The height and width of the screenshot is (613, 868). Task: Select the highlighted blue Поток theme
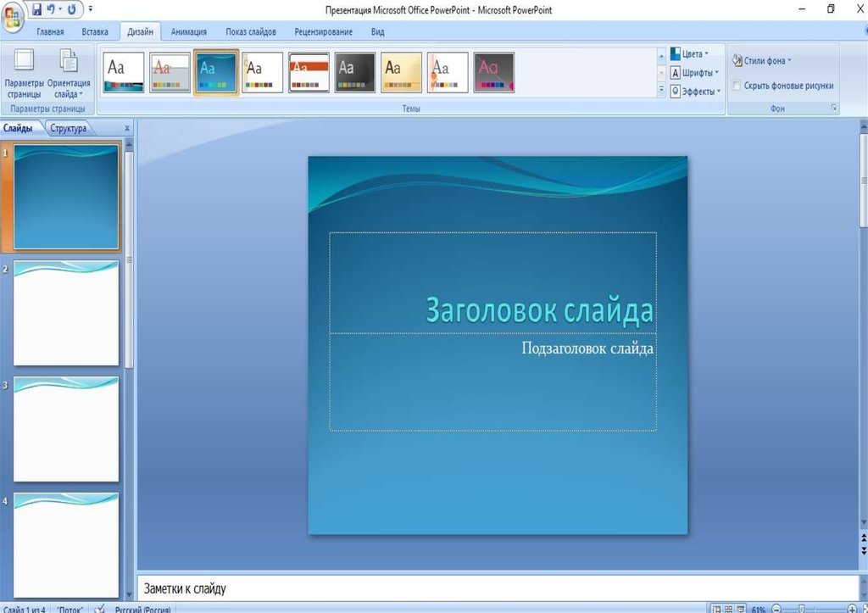tap(216, 73)
